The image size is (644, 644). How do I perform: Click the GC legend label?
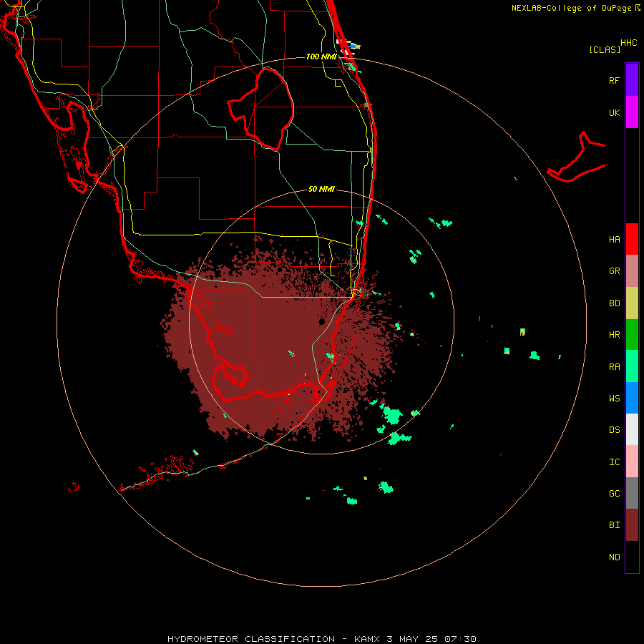(x=614, y=494)
